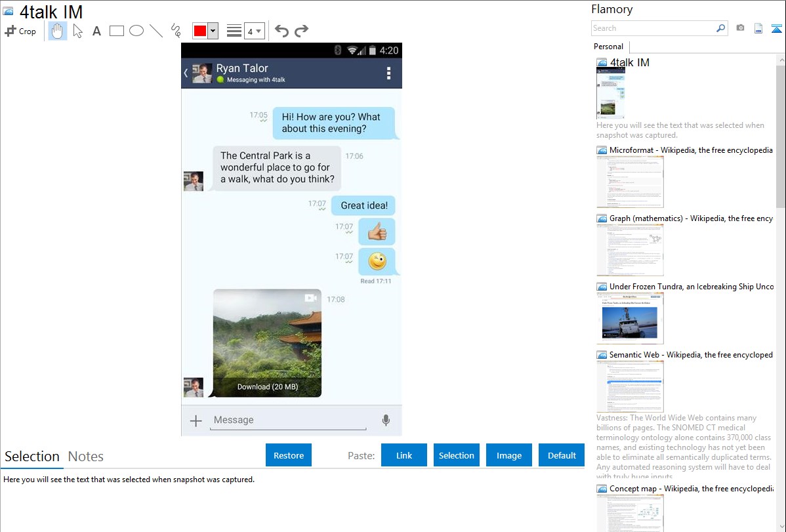Click the 4talk IM window icon by the title
Screen dimensions: 786x532
[x=9, y=12]
